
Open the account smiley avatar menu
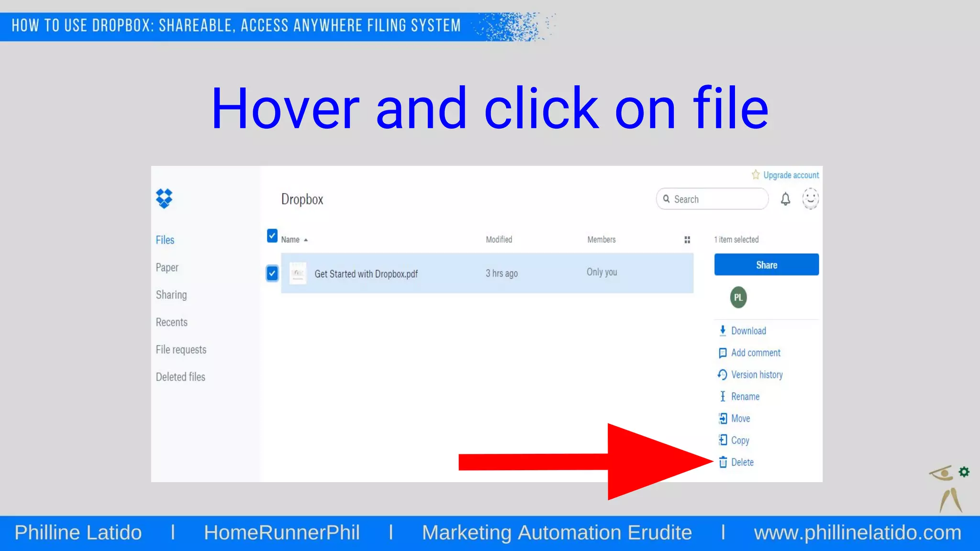coord(810,198)
